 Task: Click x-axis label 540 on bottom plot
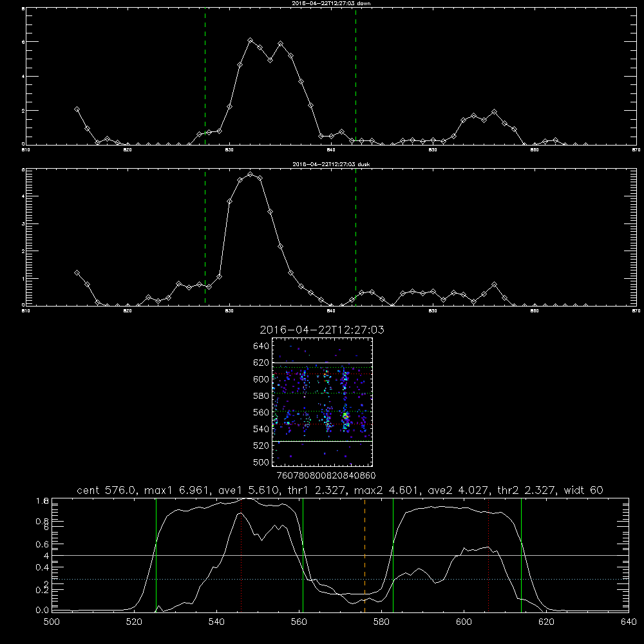tap(216, 622)
